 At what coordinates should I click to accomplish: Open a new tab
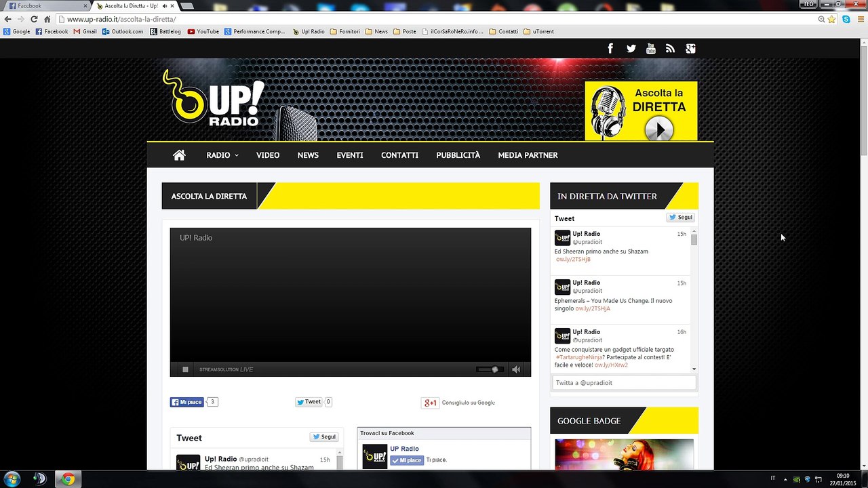187,6
